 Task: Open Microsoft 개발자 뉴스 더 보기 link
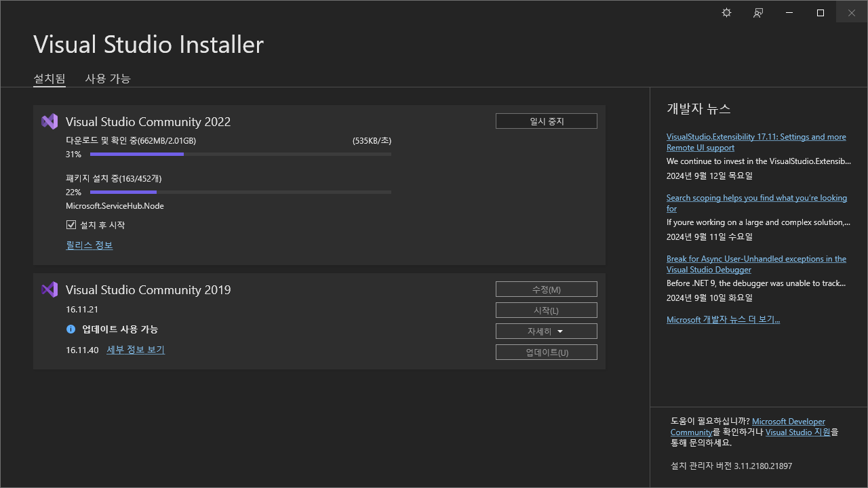(x=723, y=319)
